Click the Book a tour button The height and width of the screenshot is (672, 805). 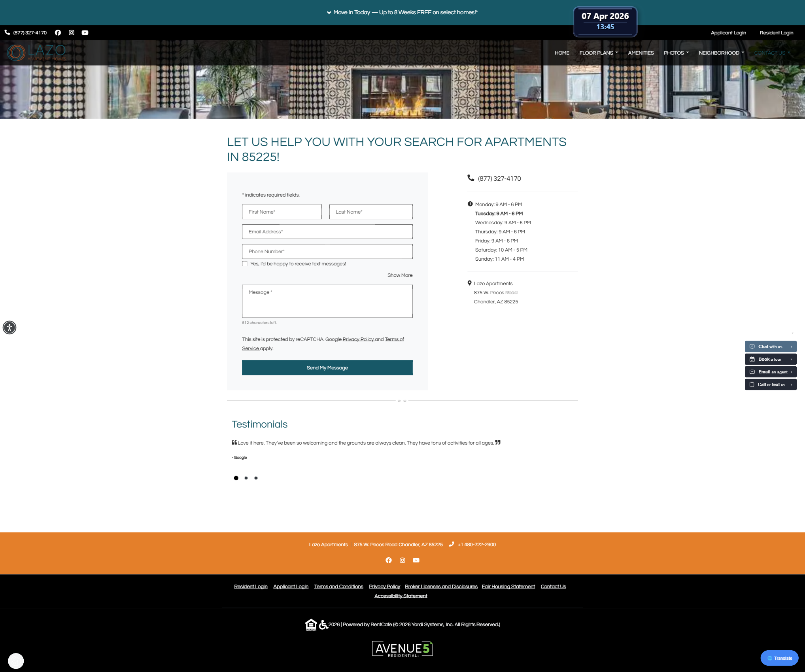click(x=770, y=360)
